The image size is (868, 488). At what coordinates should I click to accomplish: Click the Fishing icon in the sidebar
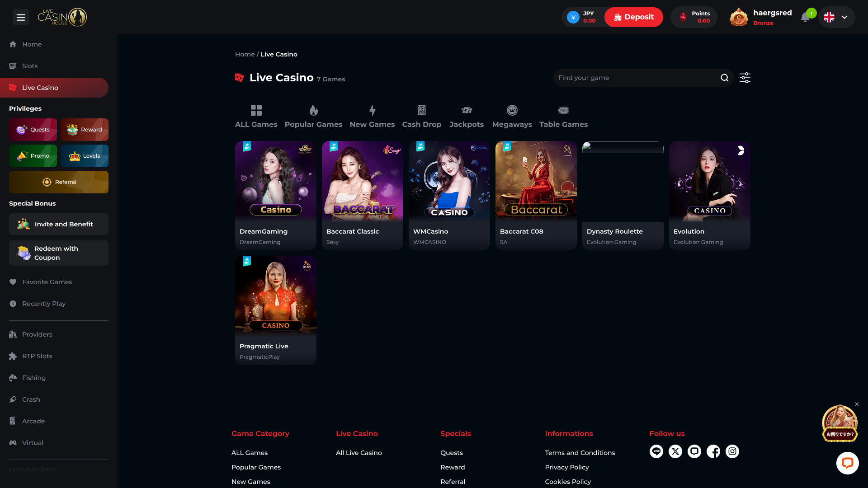coord(13,378)
